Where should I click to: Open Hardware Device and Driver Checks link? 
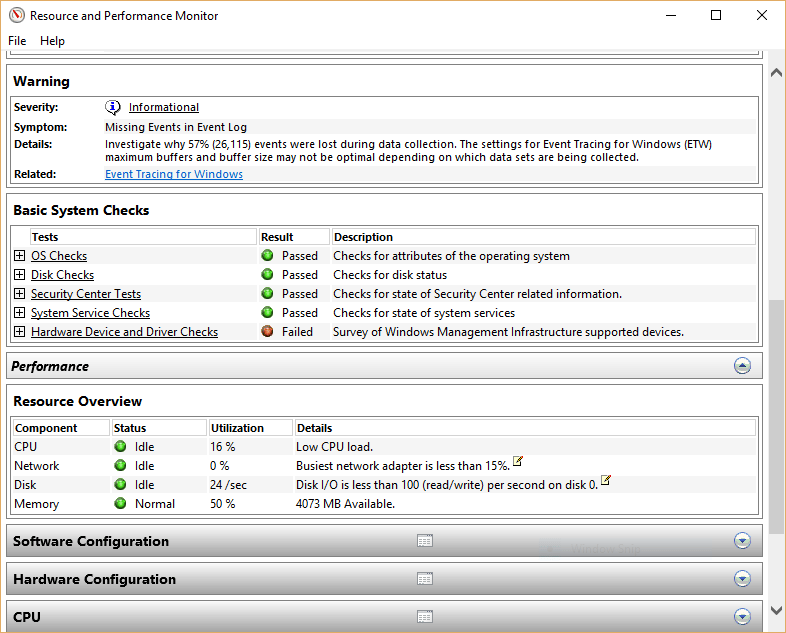(124, 332)
